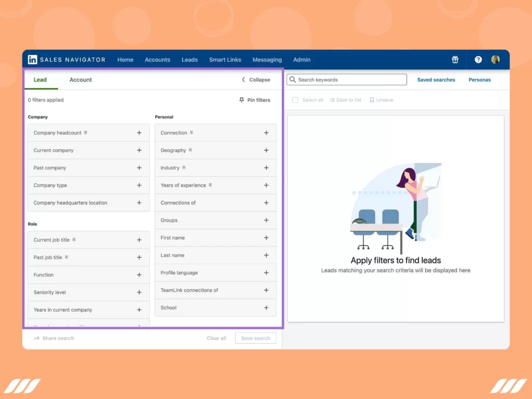Open the gift box icon in header
The width and height of the screenshot is (532, 399).
tap(455, 60)
